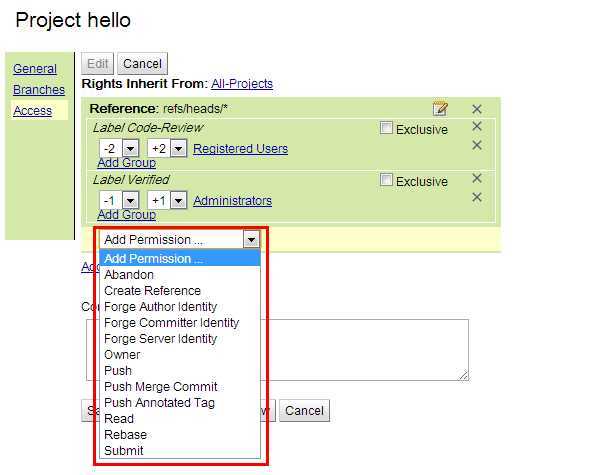Select Push Merge Commit from list

(160, 386)
